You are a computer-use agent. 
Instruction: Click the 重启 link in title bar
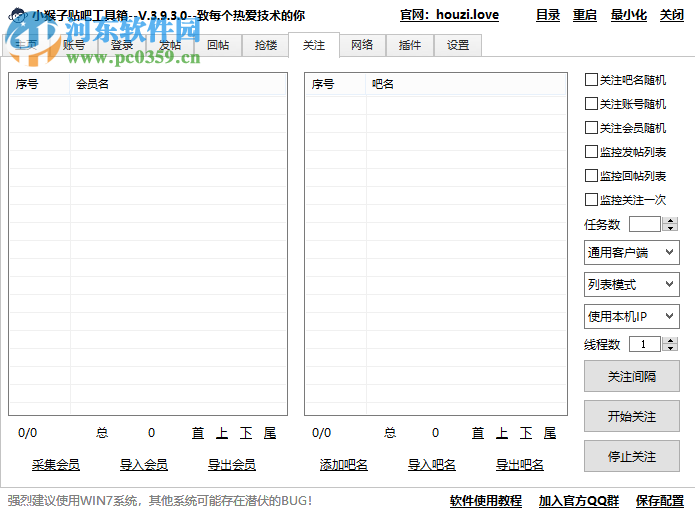585,15
